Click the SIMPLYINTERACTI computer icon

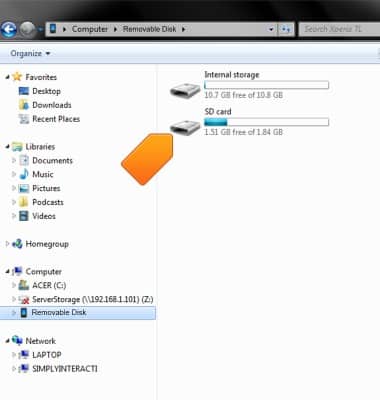tap(24, 369)
